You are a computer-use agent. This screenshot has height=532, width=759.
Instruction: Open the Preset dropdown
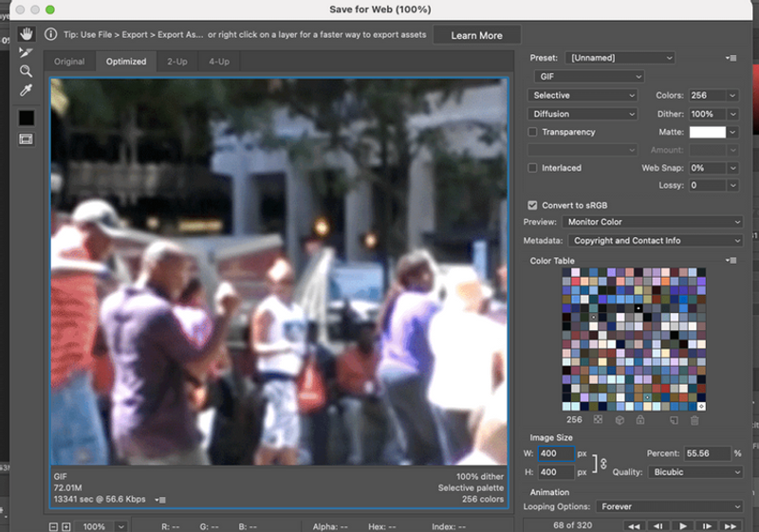(620, 58)
